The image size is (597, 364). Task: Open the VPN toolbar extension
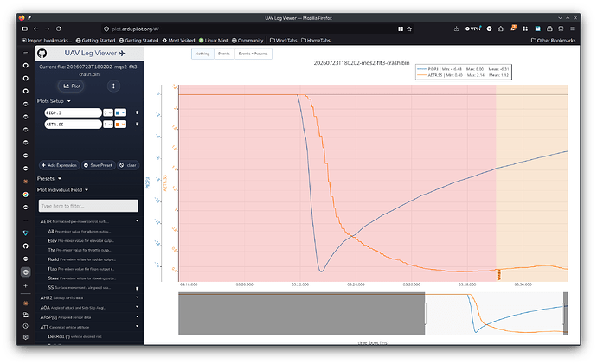473,29
